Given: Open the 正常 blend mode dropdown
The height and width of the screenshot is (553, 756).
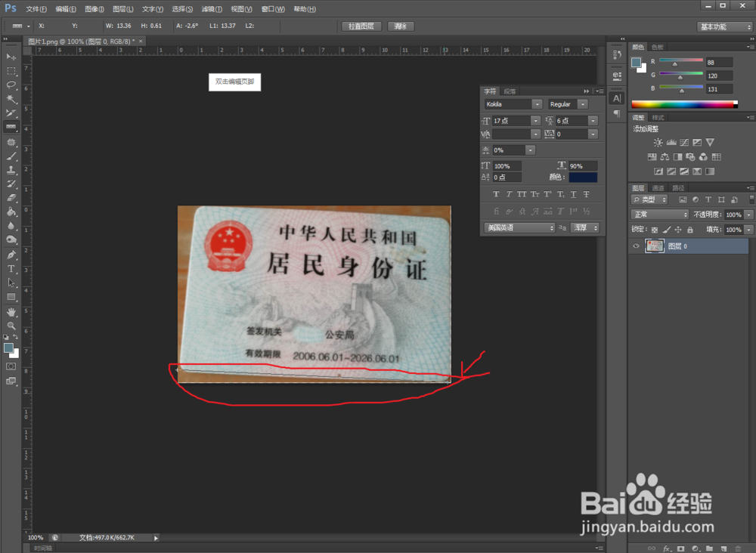Looking at the screenshot, I should click(659, 215).
